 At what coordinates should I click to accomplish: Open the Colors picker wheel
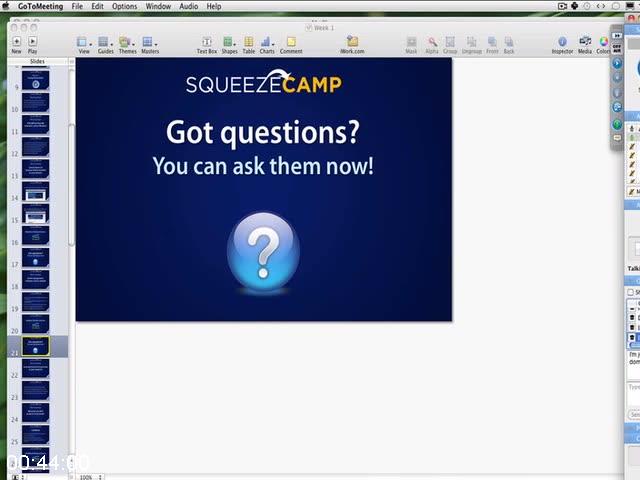(x=604, y=42)
